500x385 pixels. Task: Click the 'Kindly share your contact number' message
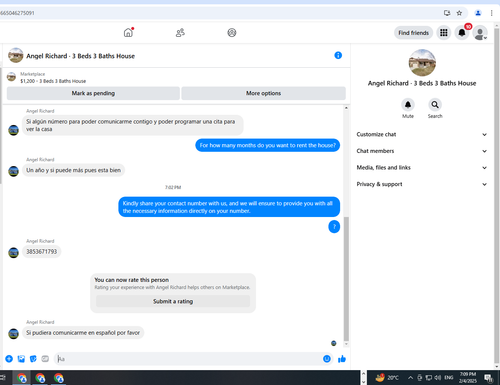click(229, 207)
